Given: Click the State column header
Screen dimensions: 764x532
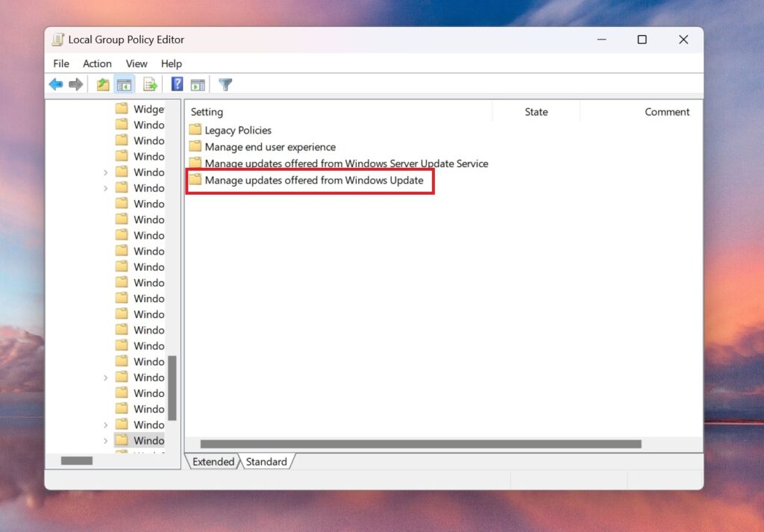Looking at the screenshot, I should 536,111.
